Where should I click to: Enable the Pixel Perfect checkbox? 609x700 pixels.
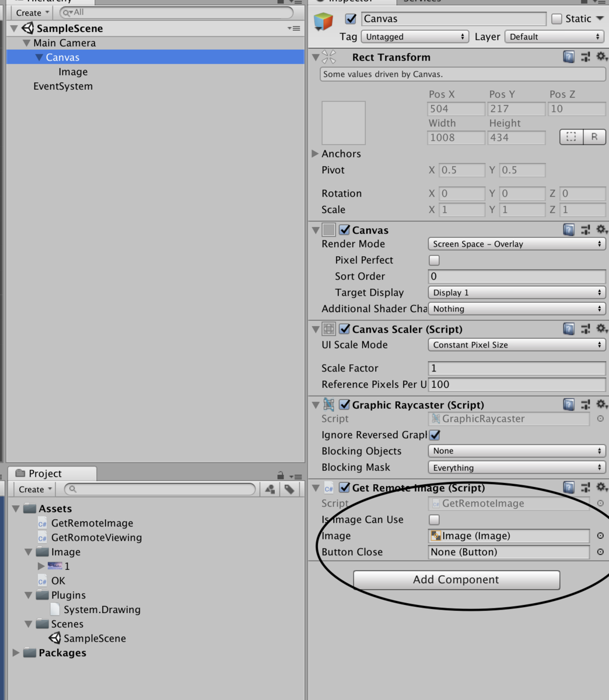point(434,260)
